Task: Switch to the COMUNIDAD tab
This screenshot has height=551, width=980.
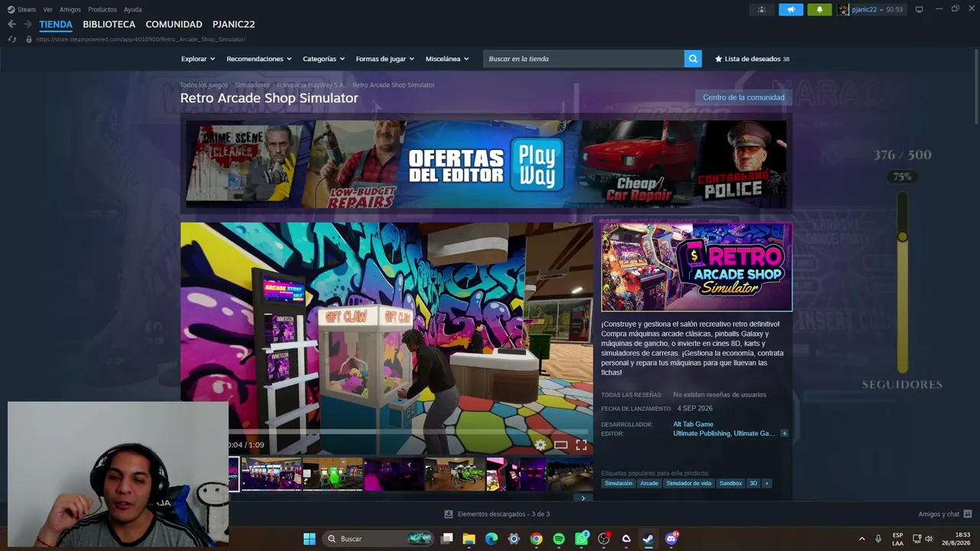Action: pyautogui.click(x=174, y=24)
